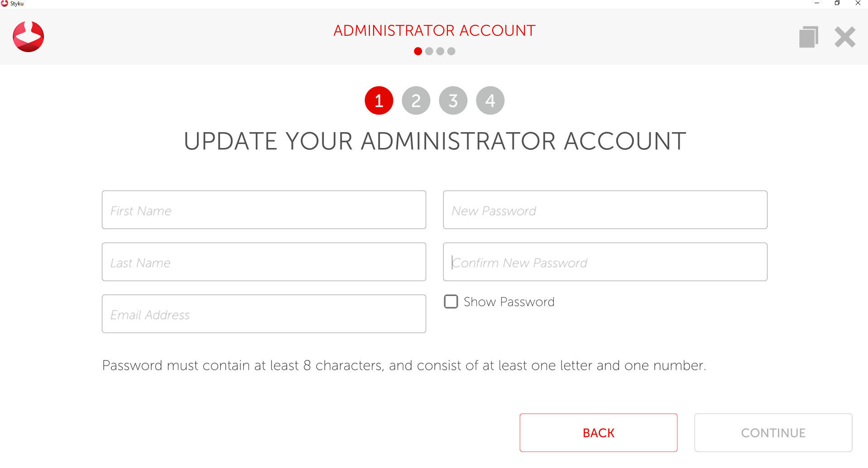868x468 pixels.
Task: Click the Styku logo in the header
Action: click(x=28, y=37)
